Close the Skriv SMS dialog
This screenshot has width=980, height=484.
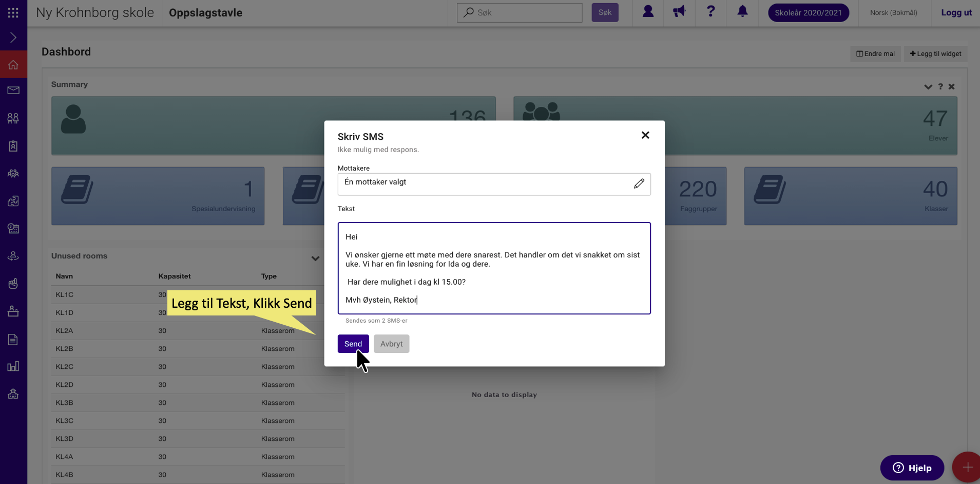(645, 135)
